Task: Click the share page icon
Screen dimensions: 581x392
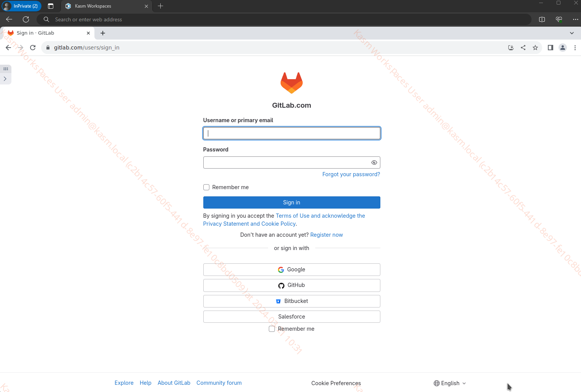Action: click(523, 48)
